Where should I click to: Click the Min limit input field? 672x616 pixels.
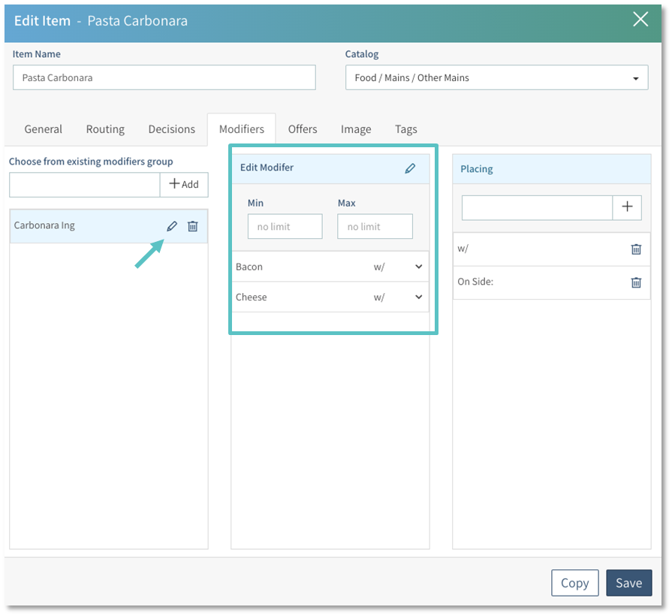[285, 226]
